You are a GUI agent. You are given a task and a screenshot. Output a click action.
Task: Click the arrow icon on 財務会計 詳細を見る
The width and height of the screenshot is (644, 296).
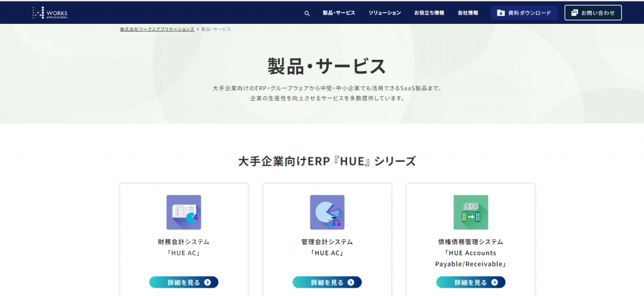click(x=208, y=282)
